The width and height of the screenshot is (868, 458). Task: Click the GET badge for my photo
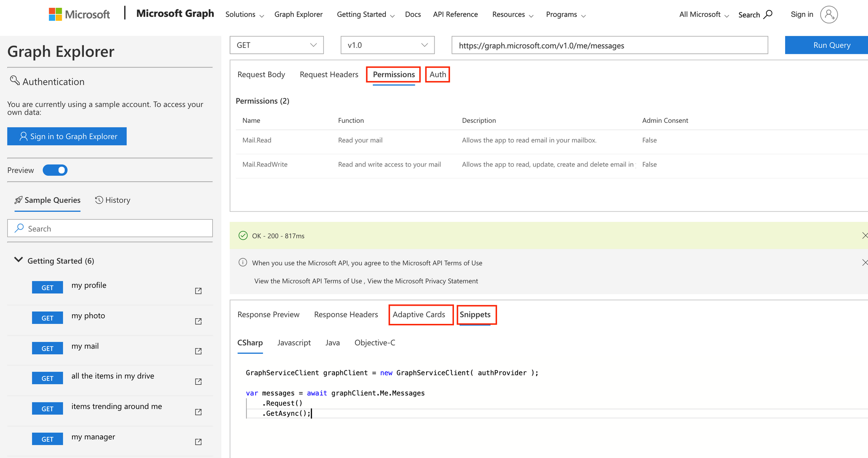coord(47,318)
